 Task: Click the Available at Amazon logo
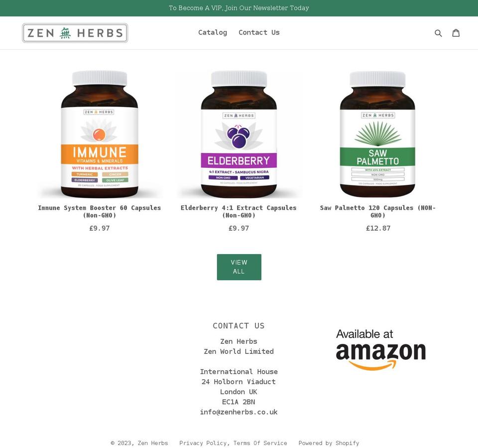pos(381,350)
